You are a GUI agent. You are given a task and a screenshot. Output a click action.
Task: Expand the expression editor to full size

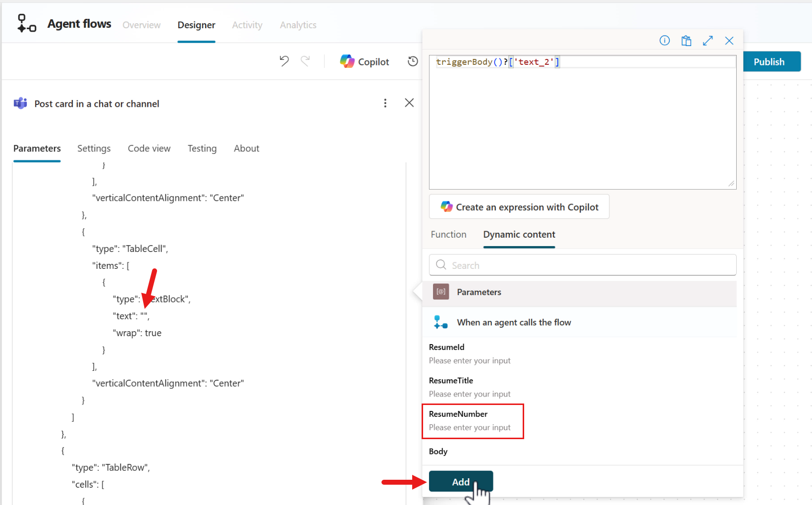pos(707,41)
